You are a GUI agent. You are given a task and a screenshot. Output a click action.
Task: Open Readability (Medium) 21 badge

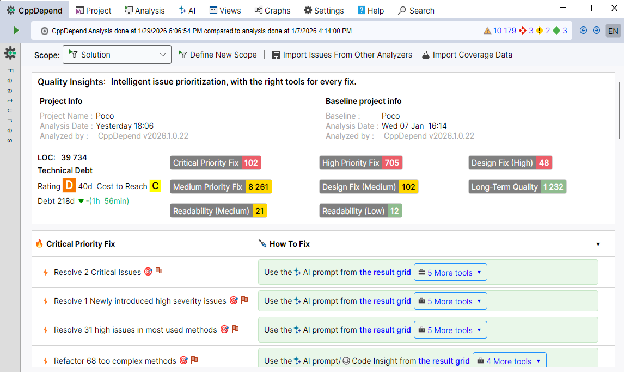218,211
